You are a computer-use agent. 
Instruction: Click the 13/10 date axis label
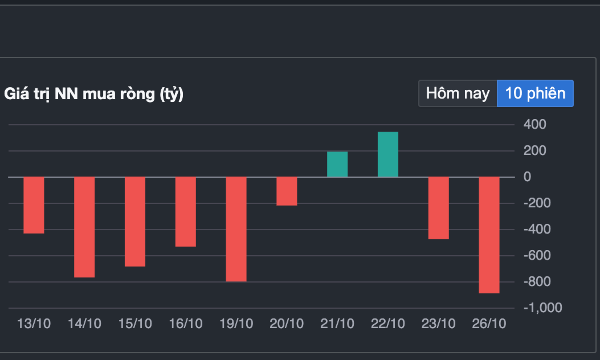[x=34, y=324]
